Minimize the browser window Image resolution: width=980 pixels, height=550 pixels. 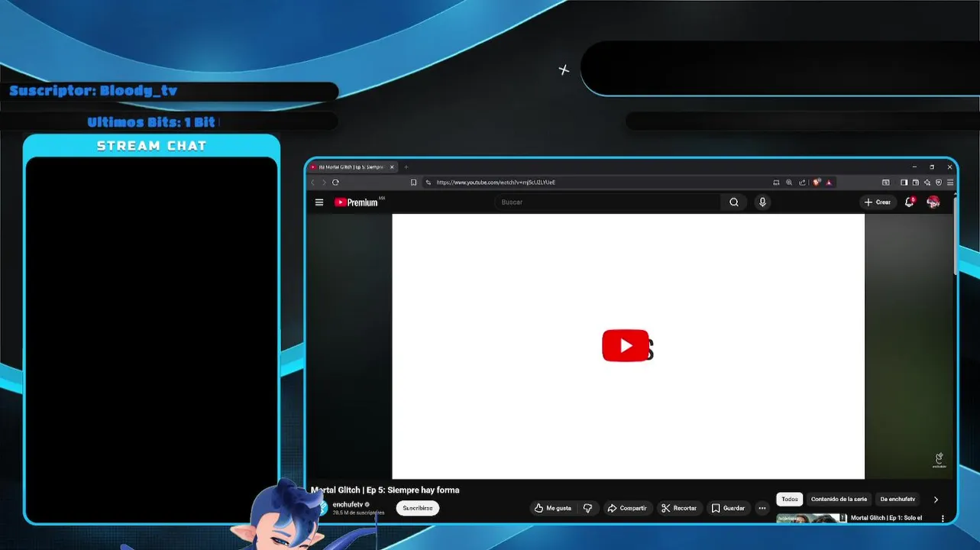(x=914, y=167)
